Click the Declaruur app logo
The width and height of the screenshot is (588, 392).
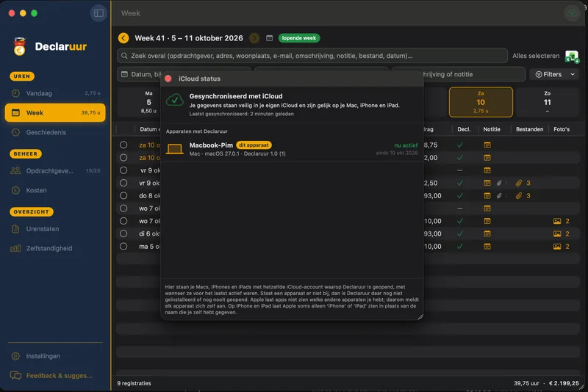coord(20,46)
